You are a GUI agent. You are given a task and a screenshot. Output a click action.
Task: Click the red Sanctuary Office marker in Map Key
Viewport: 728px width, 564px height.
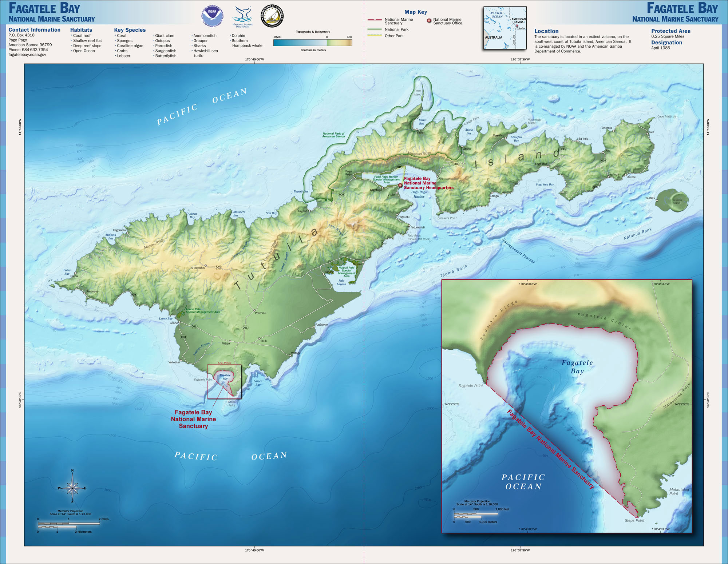tap(429, 21)
